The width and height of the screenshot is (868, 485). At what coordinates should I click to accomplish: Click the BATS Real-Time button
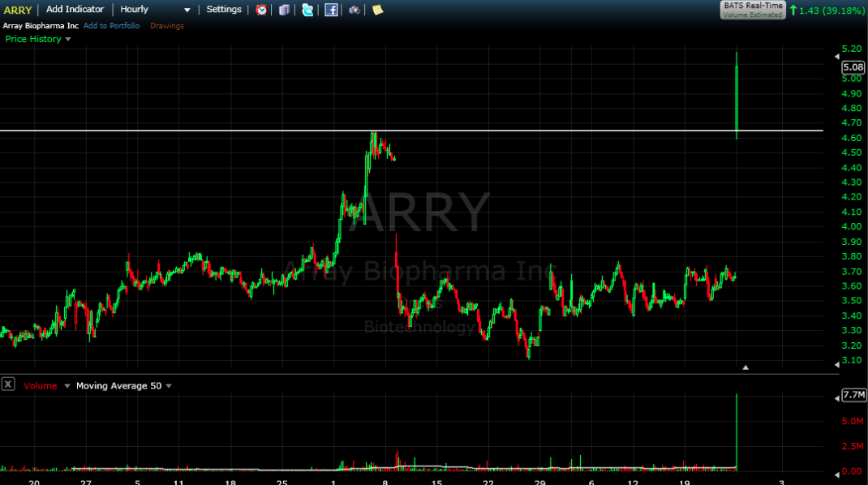[753, 10]
